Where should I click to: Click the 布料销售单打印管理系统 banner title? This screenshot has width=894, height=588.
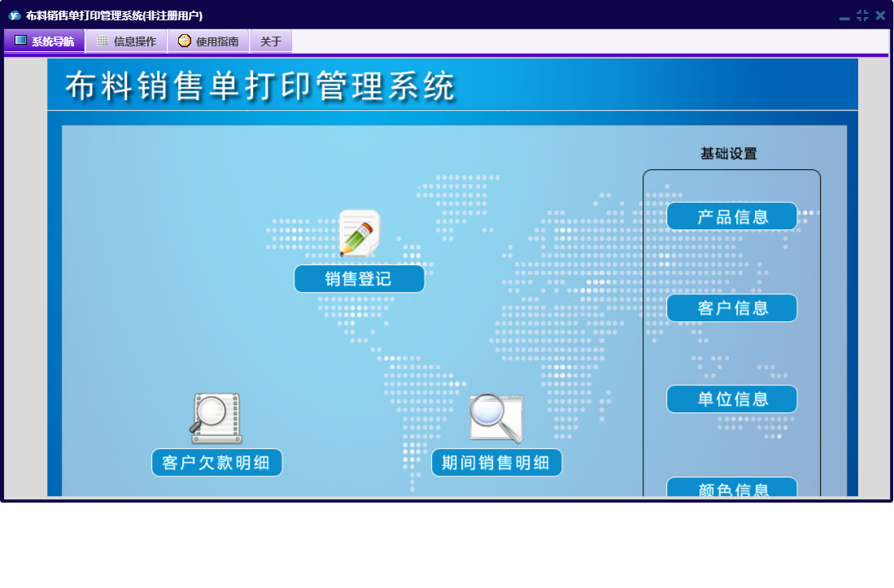pos(260,86)
